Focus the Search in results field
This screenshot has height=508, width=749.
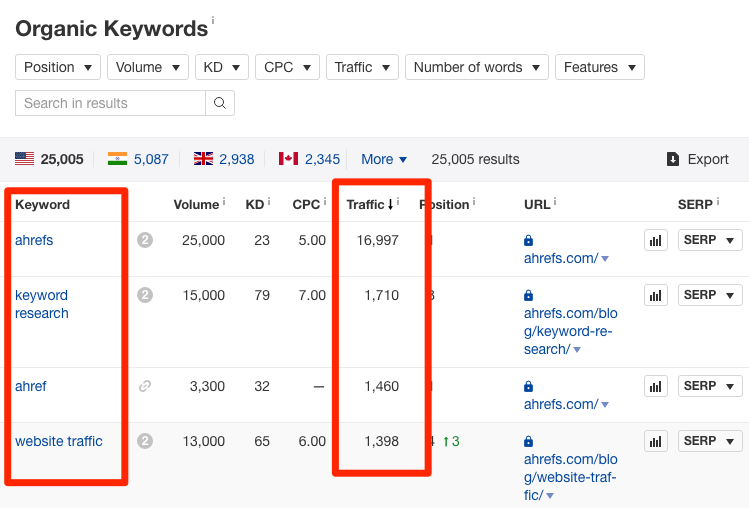tap(110, 103)
